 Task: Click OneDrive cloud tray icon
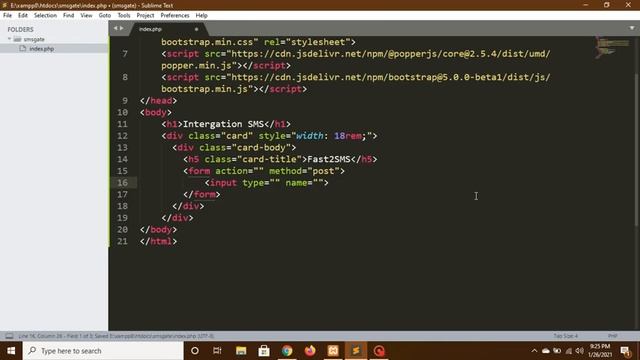pyautogui.click(x=546, y=351)
